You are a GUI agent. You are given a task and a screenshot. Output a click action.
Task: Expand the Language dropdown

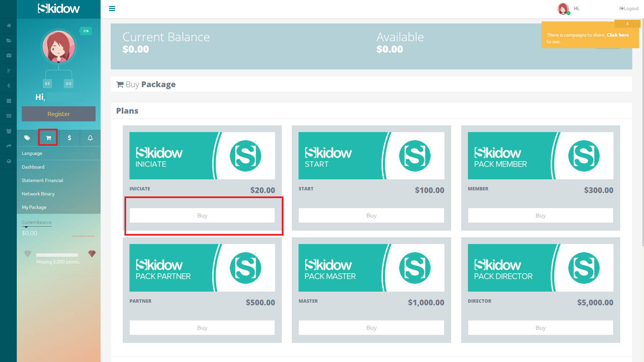(x=59, y=153)
